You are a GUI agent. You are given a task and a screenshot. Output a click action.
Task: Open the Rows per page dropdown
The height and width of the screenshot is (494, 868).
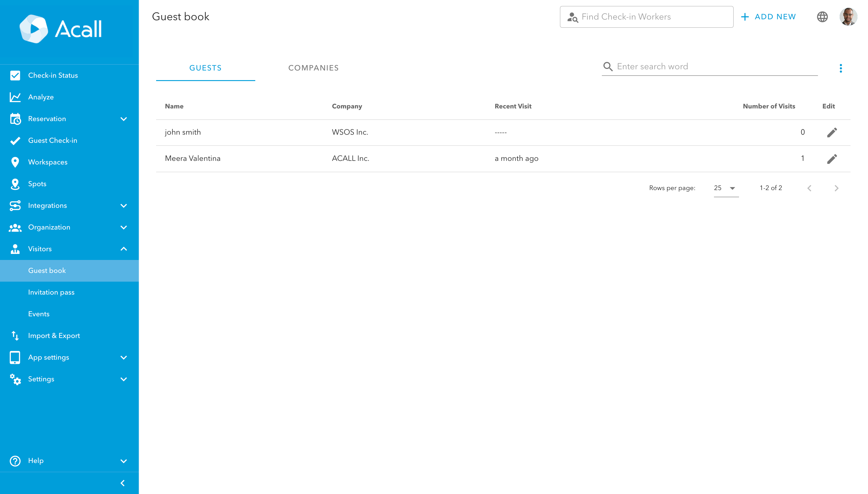(726, 188)
